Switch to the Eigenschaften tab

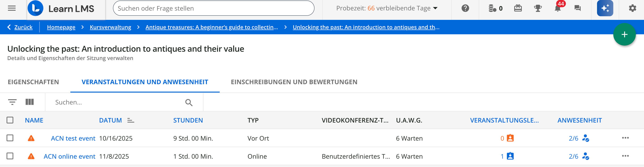(33, 82)
